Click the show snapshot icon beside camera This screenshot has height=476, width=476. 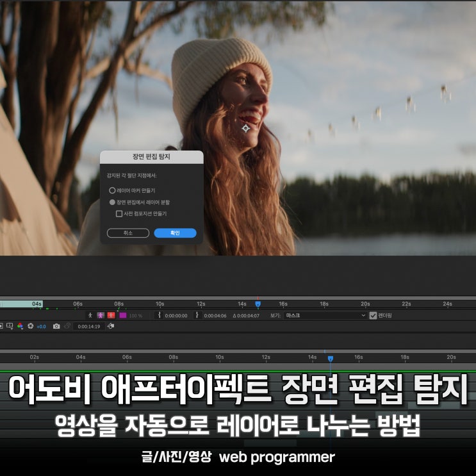[x=67, y=326]
